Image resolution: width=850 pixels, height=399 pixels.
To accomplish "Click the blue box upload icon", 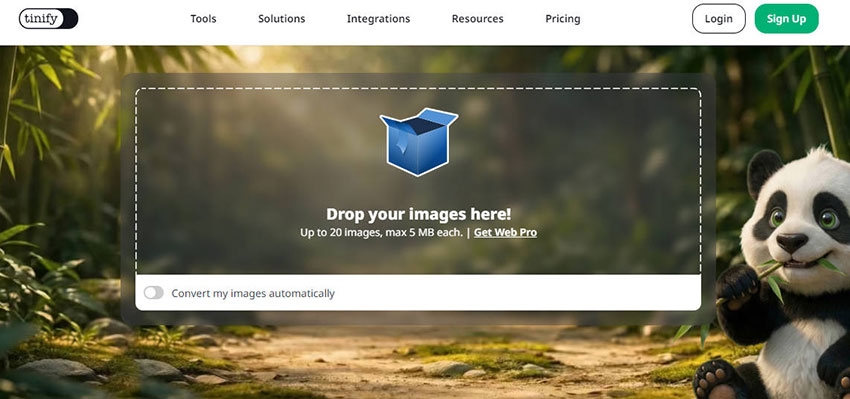I will [x=419, y=142].
